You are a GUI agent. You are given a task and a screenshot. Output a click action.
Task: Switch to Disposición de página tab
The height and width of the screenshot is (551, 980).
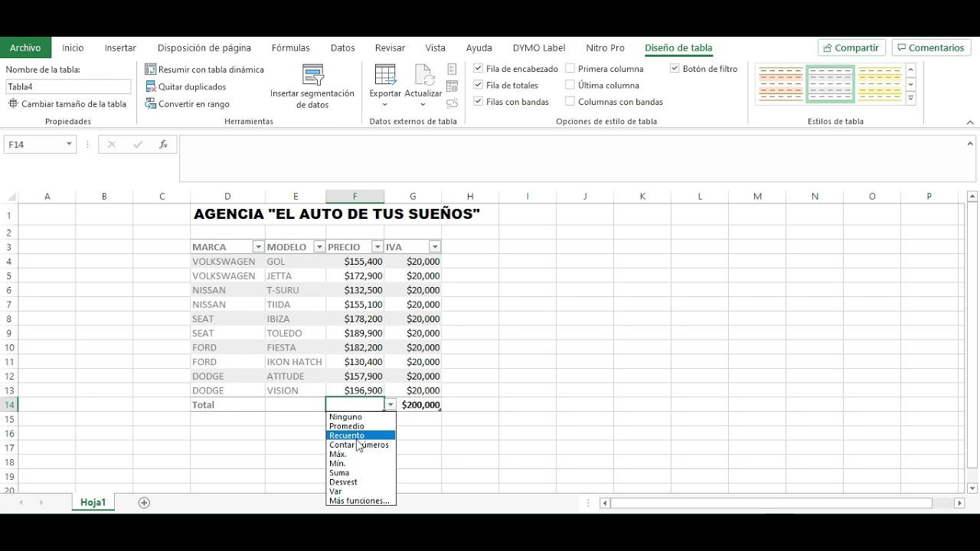click(x=204, y=47)
